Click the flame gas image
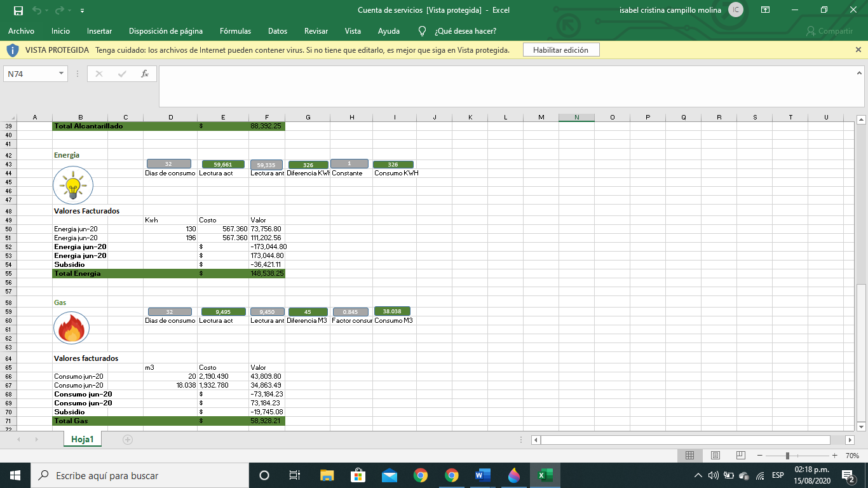868x488 pixels. click(72, 329)
